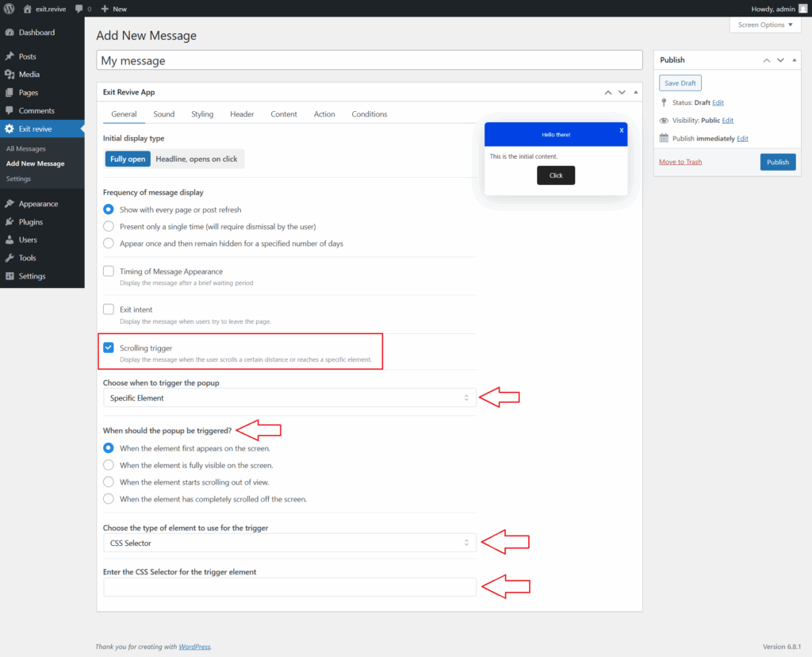Open the CSS Selector element type dropdown
Viewport: 812px width, 657px height.
289,543
